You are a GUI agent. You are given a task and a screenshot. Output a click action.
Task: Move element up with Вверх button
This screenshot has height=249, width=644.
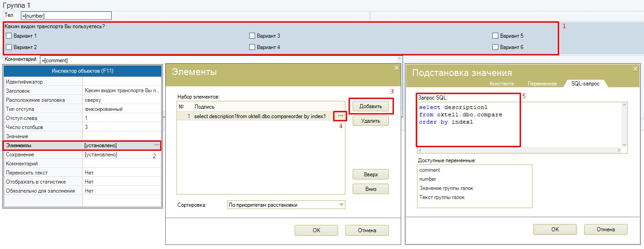[370, 174]
